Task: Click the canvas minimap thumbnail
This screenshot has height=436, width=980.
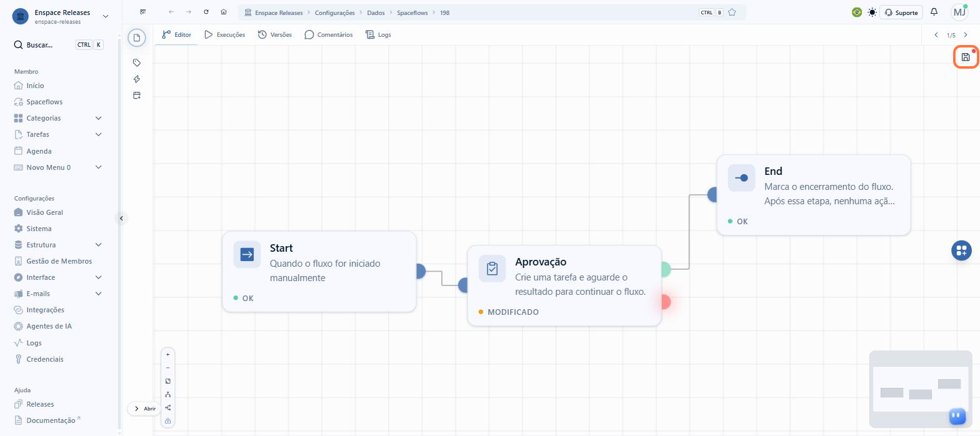Action: [920, 388]
